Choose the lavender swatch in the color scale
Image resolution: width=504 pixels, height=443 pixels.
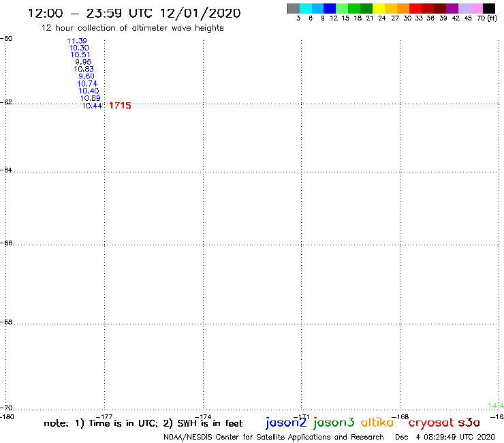pos(464,8)
